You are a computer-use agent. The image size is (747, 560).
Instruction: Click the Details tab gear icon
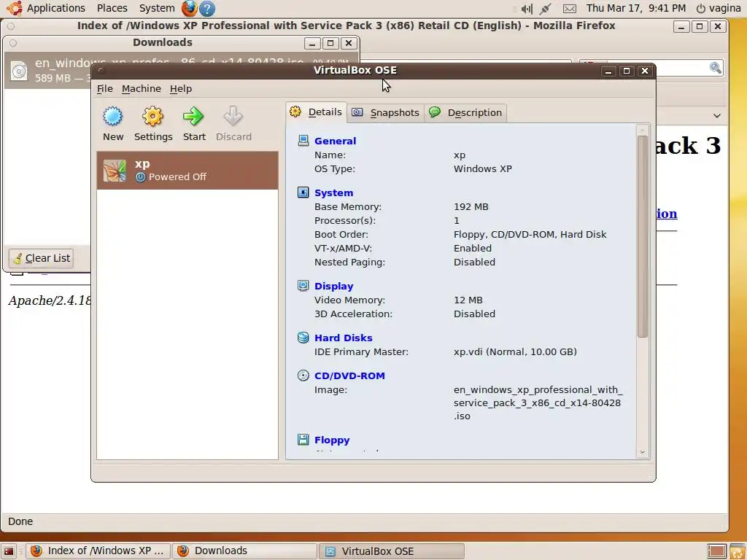295,112
